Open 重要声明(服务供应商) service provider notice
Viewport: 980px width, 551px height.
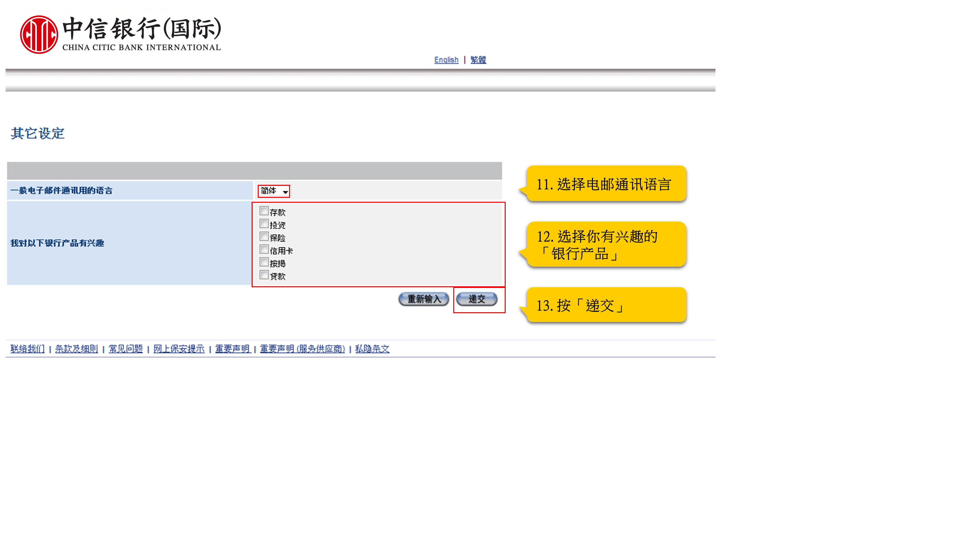point(303,348)
